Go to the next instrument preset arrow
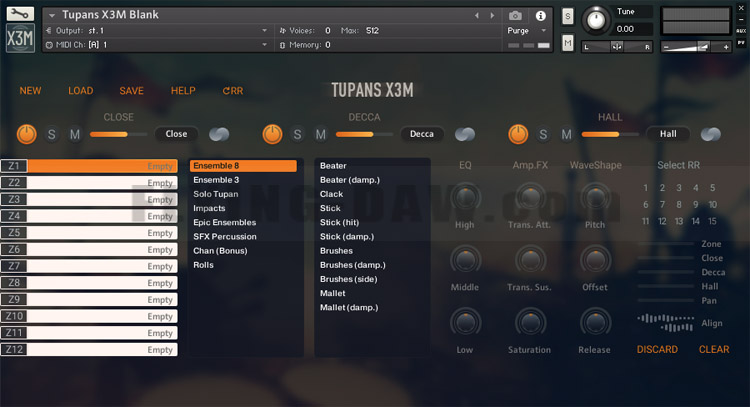Image resolution: width=750 pixels, height=407 pixels. pos(492,16)
